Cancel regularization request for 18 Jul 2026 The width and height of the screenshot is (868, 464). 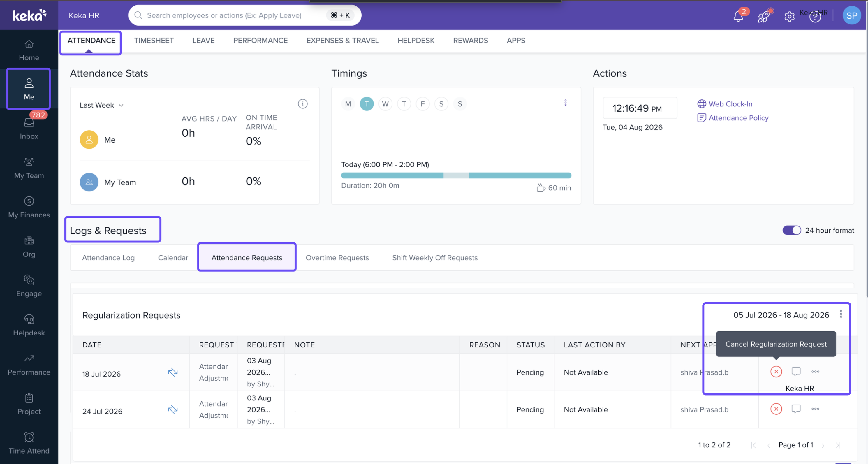coord(776,371)
